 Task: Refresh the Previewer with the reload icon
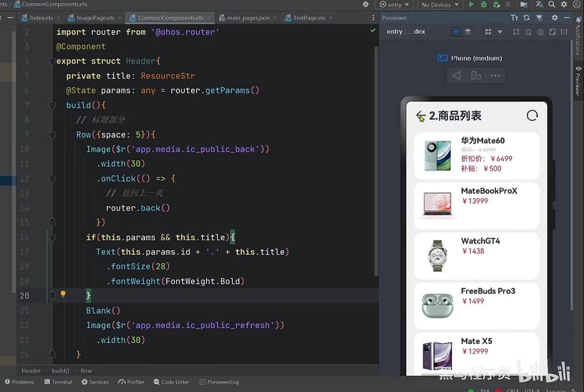click(x=527, y=18)
